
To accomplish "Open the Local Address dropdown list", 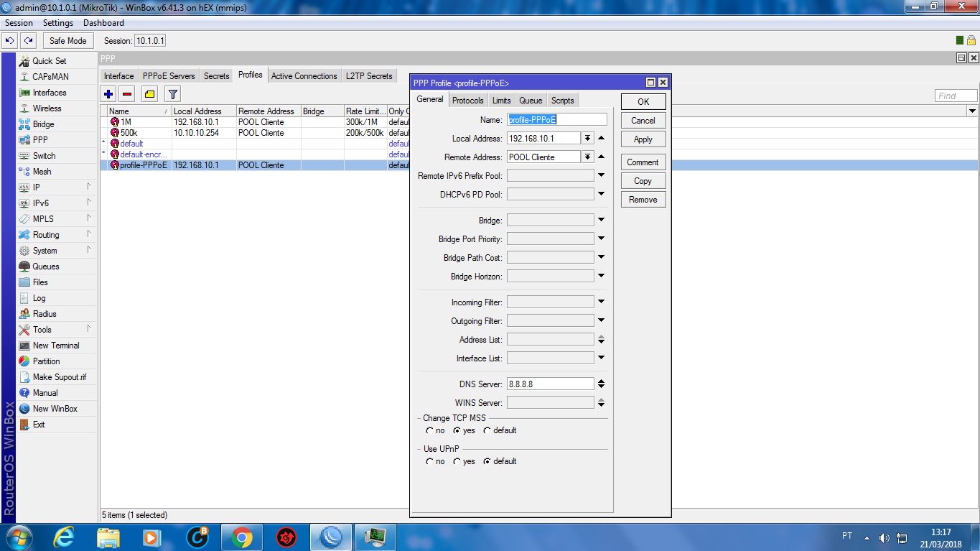I will 587,138.
